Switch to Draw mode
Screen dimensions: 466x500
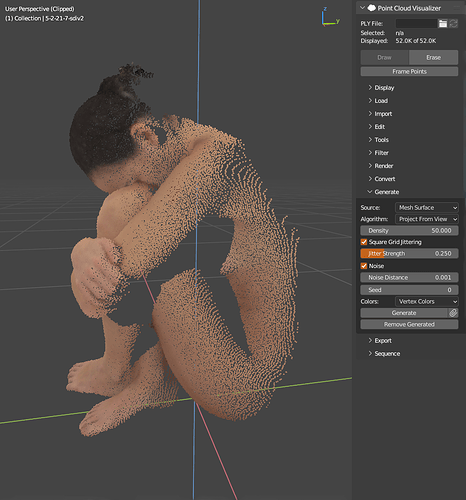coord(385,57)
